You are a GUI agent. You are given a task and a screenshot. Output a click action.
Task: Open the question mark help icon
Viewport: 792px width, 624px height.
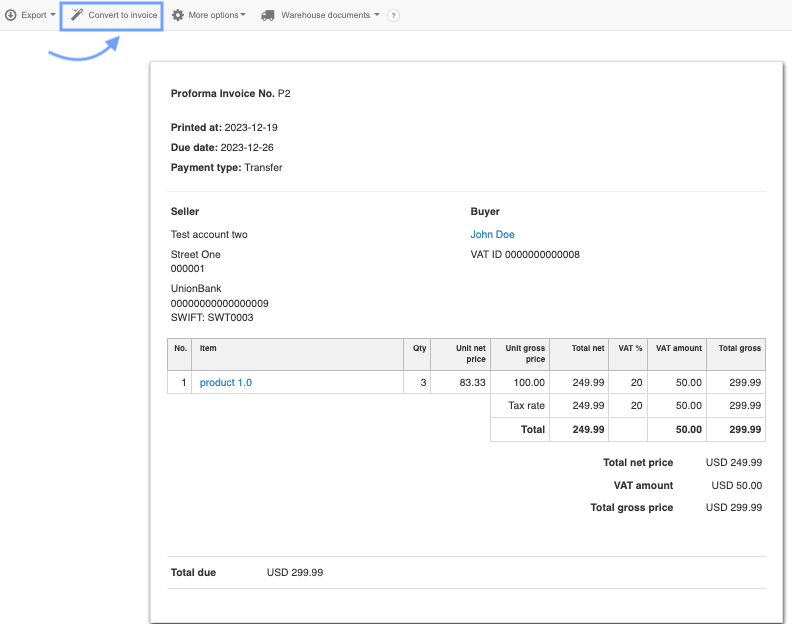393,16
